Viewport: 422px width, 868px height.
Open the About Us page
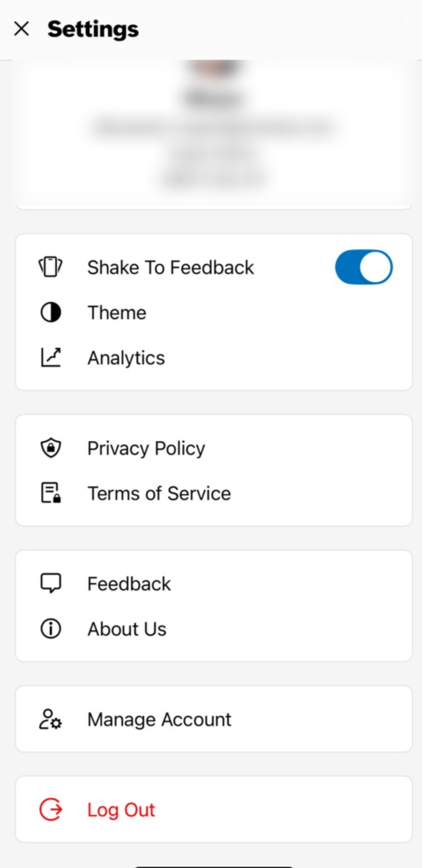point(127,629)
